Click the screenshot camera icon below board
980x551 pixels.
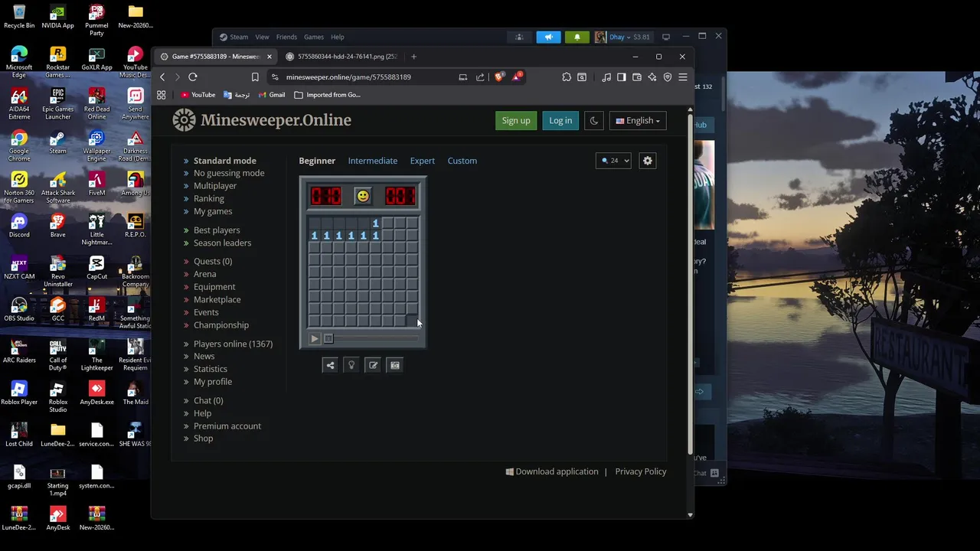[x=395, y=365]
